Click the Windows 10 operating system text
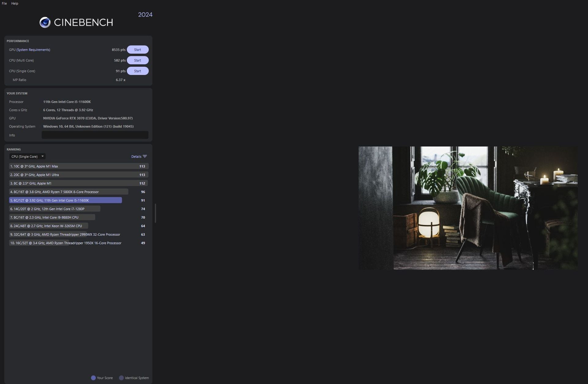The width and height of the screenshot is (588, 384). 88,127
